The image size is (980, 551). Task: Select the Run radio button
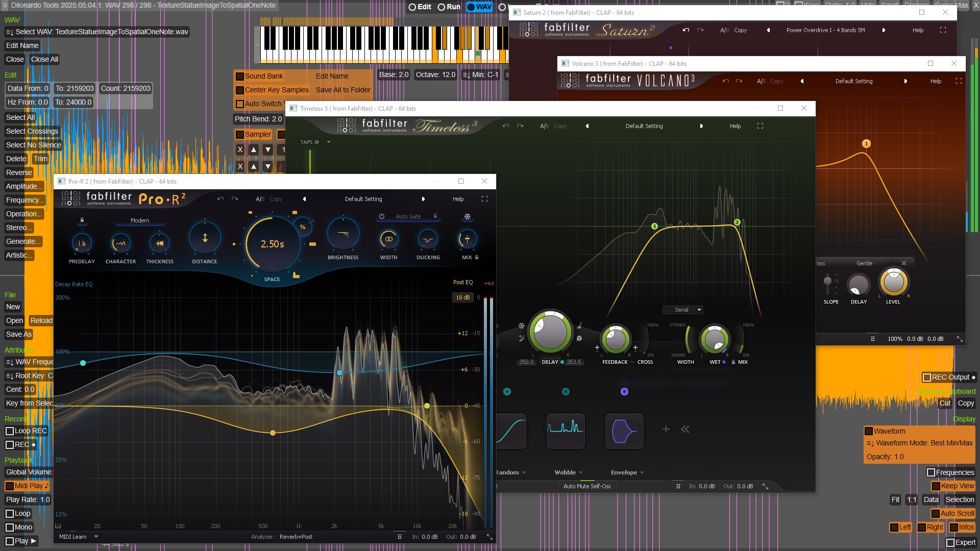(442, 7)
